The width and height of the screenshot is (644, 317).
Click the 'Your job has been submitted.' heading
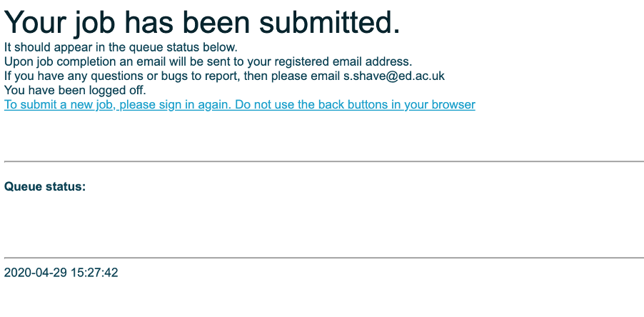202,21
